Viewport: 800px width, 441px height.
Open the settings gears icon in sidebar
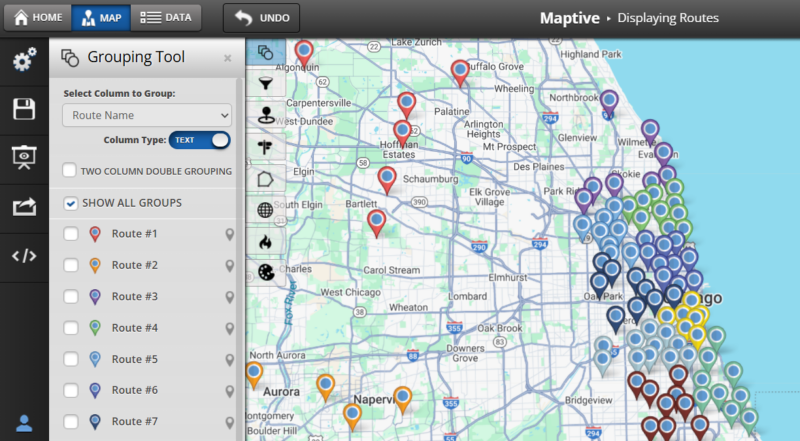(x=24, y=60)
